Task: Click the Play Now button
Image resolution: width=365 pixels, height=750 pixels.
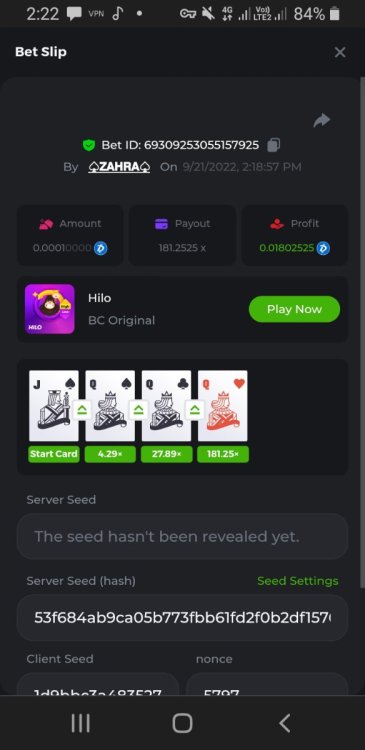Action: (x=294, y=309)
